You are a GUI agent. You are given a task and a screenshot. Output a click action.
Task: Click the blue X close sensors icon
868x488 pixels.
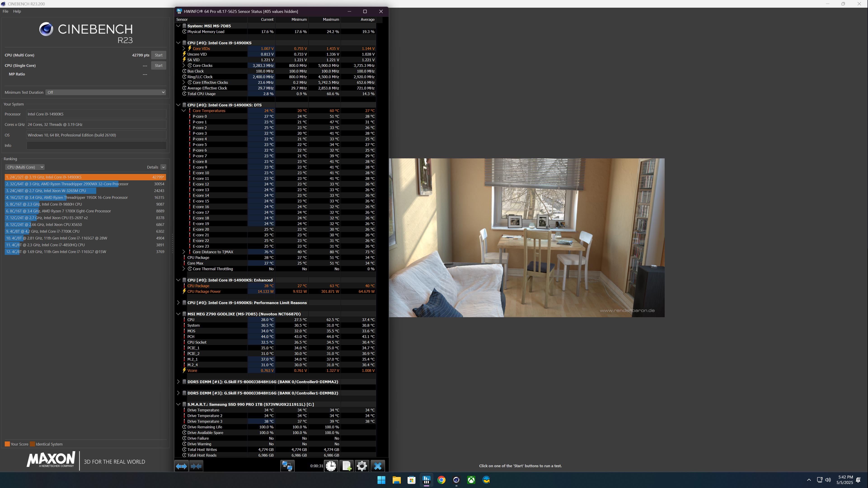(x=378, y=466)
